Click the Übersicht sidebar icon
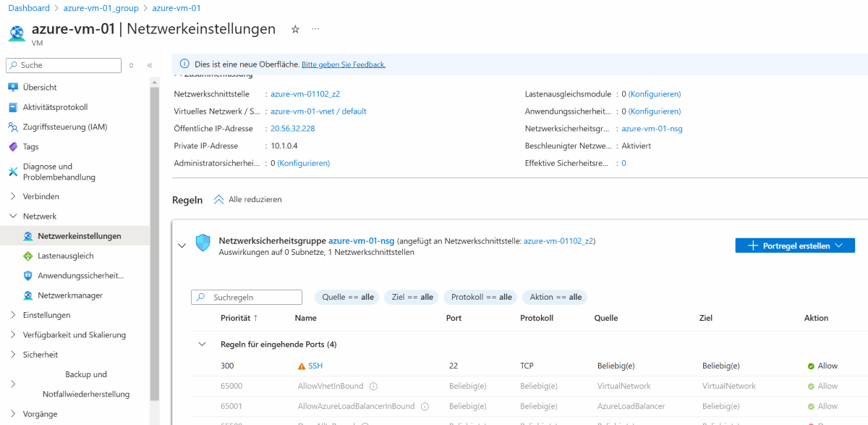Viewport: 868px width, 425px height. point(13,88)
